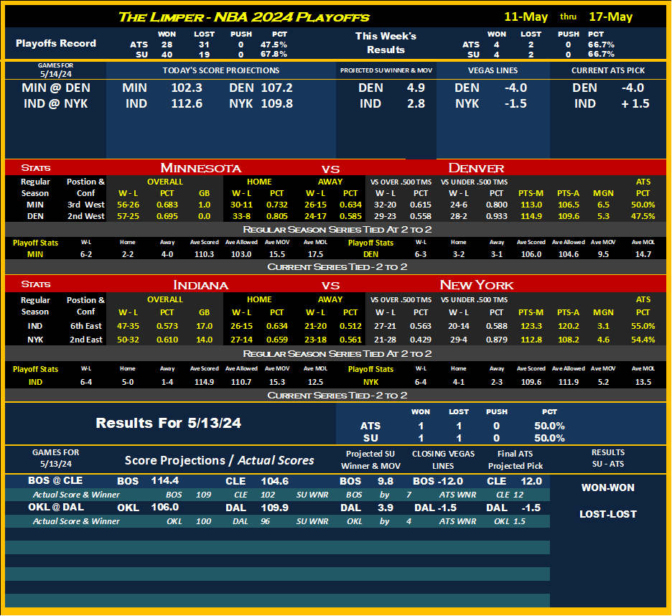Select Denver's overall record 57-25
Screen dimensions: 672x616
128,217
